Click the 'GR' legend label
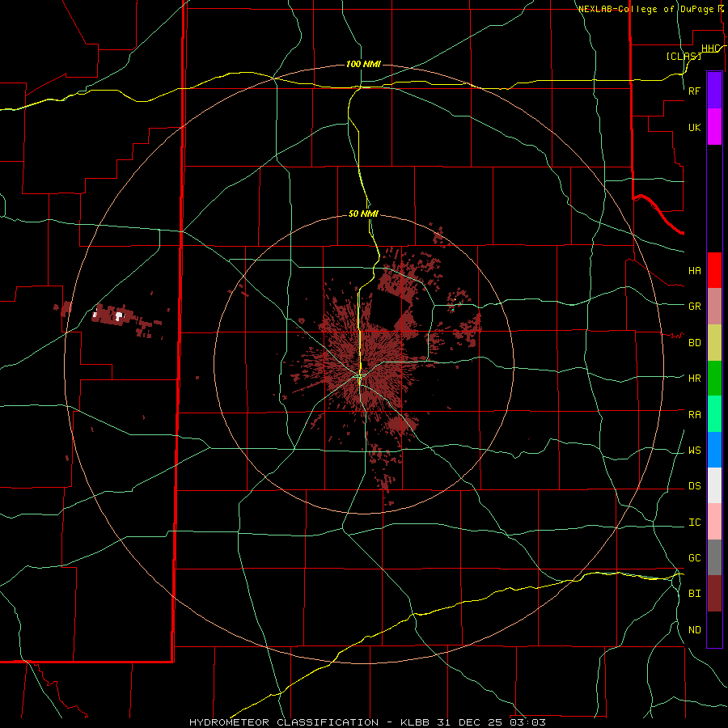This screenshot has height=728, width=728. coord(694,306)
